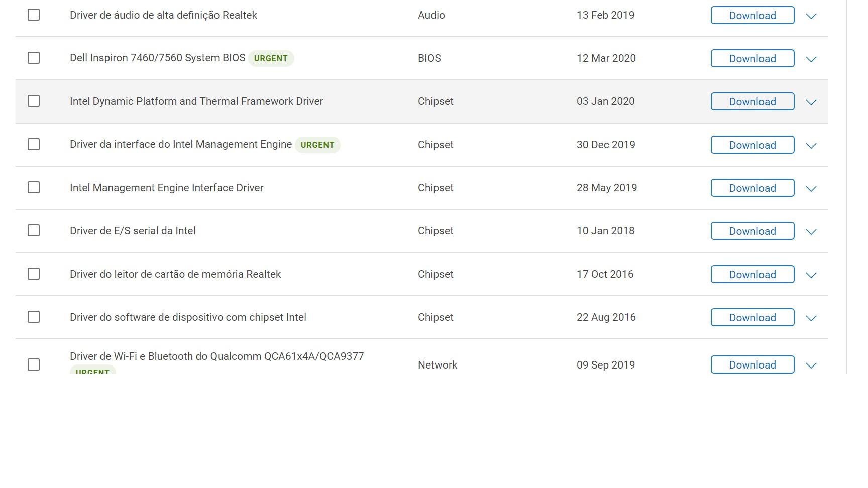Download the Realtek card reader driver
The image size is (868, 488).
(x=752, y=274)
